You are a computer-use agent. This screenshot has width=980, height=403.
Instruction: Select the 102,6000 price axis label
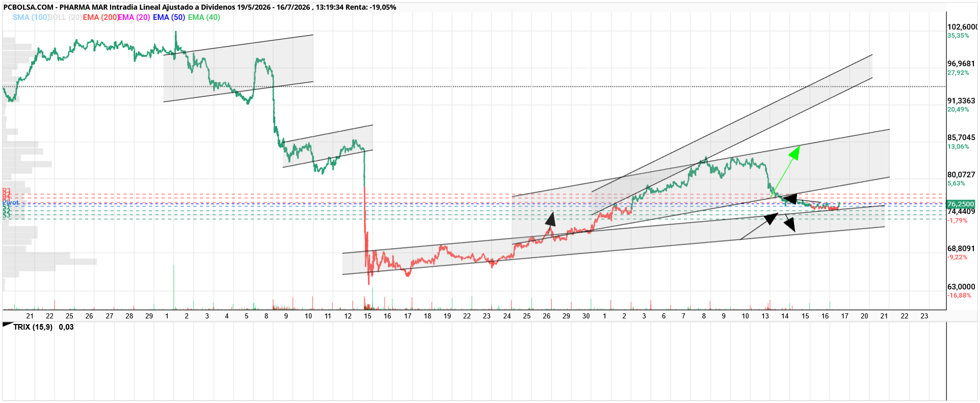coord(962,27)
